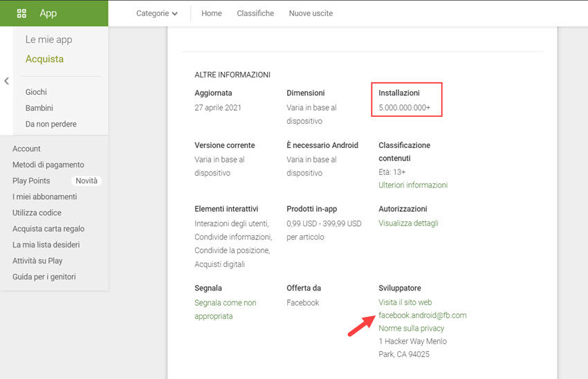Click facebook.android@fb.com email link
Screen dimensions: 588x379
point(422,315)
